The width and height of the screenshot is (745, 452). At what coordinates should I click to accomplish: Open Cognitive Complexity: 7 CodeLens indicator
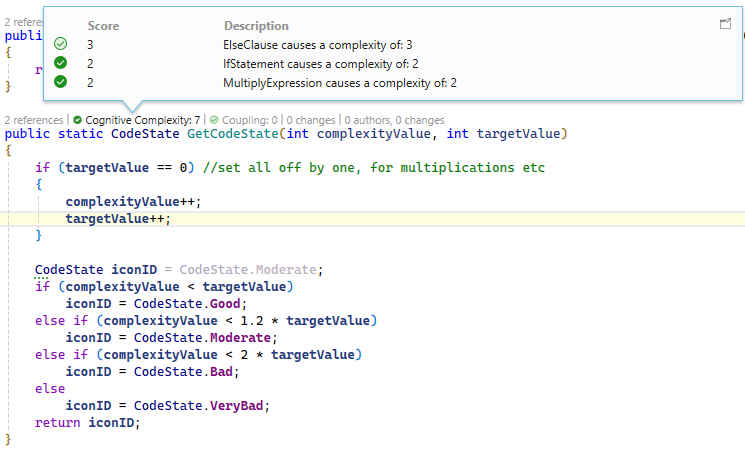click(x=143, y=120)
